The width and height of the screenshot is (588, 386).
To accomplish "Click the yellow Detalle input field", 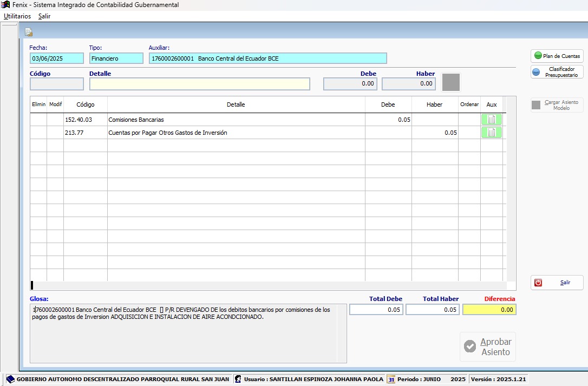I will (x=200, y=84).
